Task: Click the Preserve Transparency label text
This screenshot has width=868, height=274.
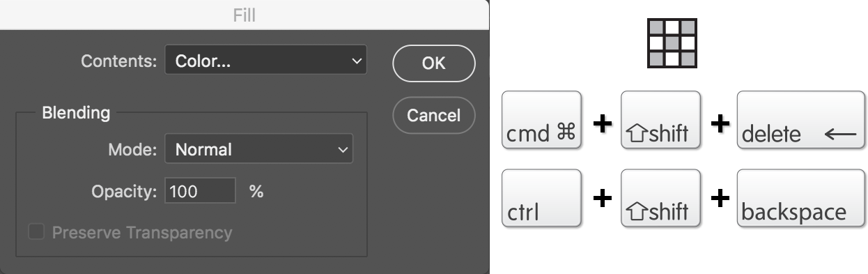Action: pyautogui.click(x=142, y=232)
